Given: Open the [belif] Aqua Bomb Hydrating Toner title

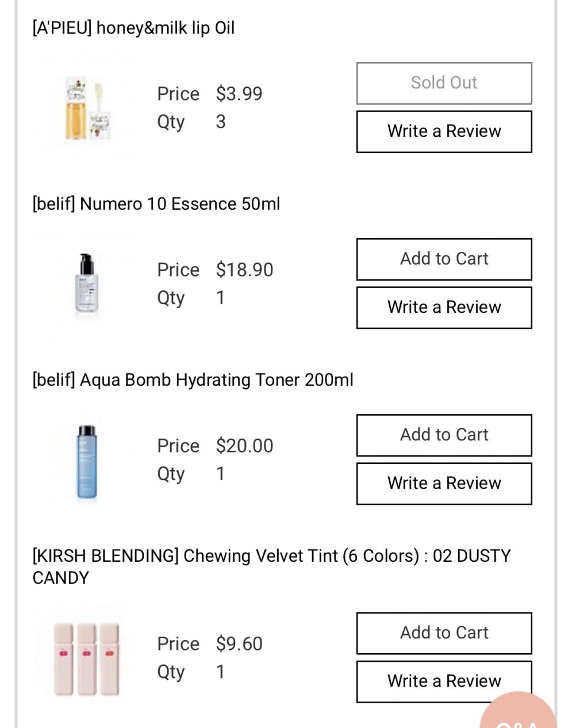Looking at the screenshot, I should (193, 380).
